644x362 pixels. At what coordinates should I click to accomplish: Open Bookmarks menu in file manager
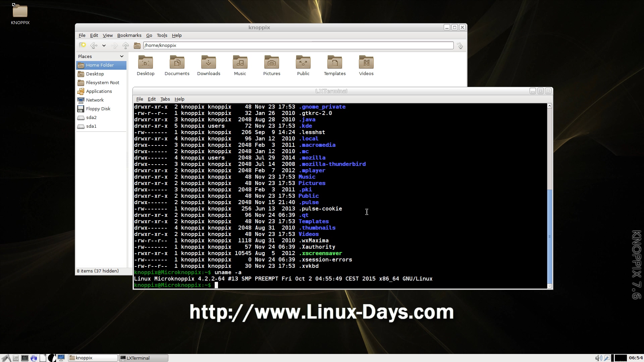click(x=129, y=35)
